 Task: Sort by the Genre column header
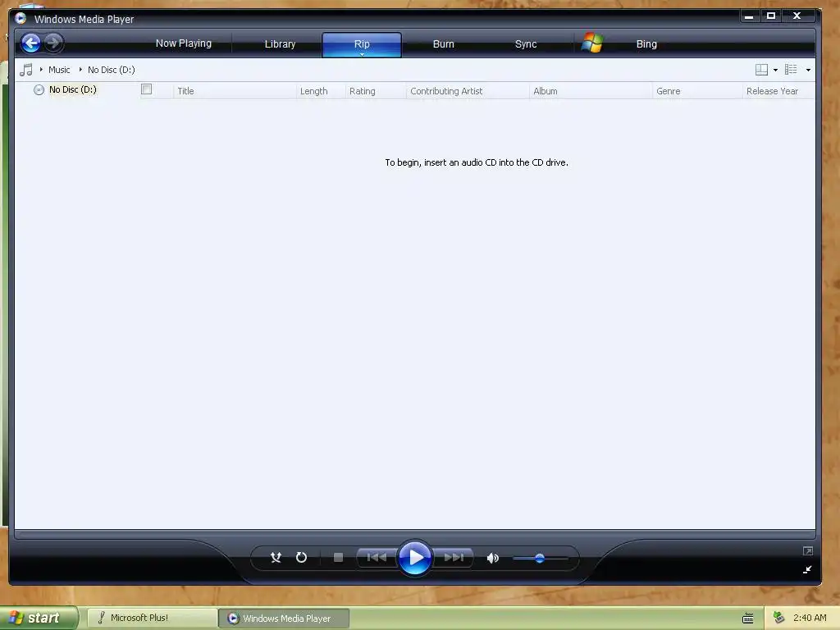[697, 90]
